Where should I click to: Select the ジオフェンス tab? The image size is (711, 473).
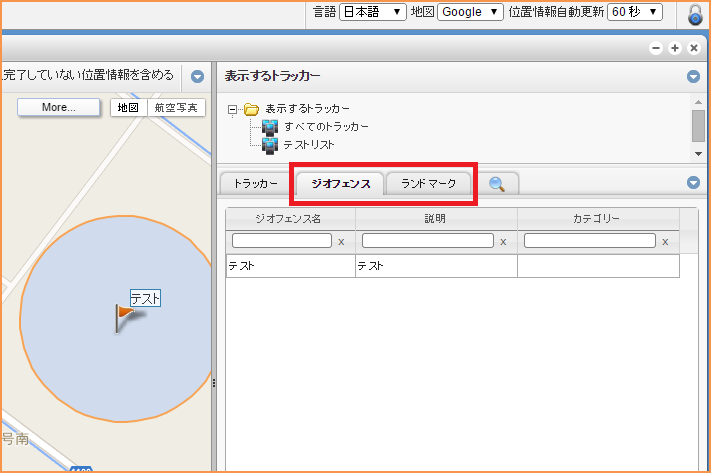click(x=341, y=184)
